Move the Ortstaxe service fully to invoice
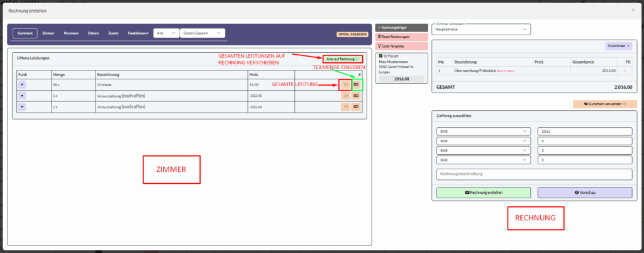 pos(345,84)
